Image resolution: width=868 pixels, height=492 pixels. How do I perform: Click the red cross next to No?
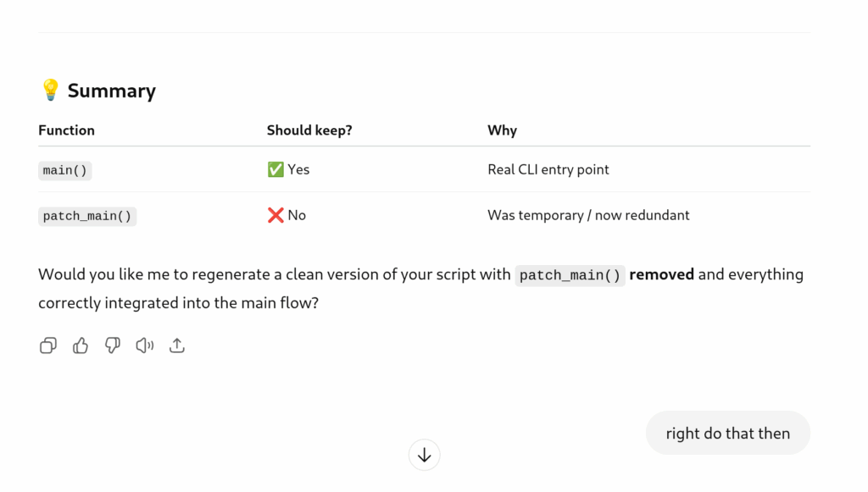[x=275, y=215]
